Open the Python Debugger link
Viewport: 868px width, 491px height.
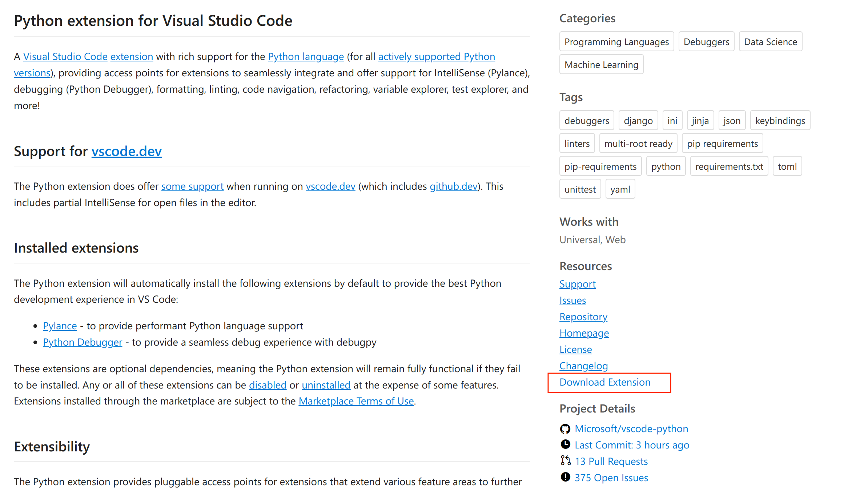[x=83, y=342]
